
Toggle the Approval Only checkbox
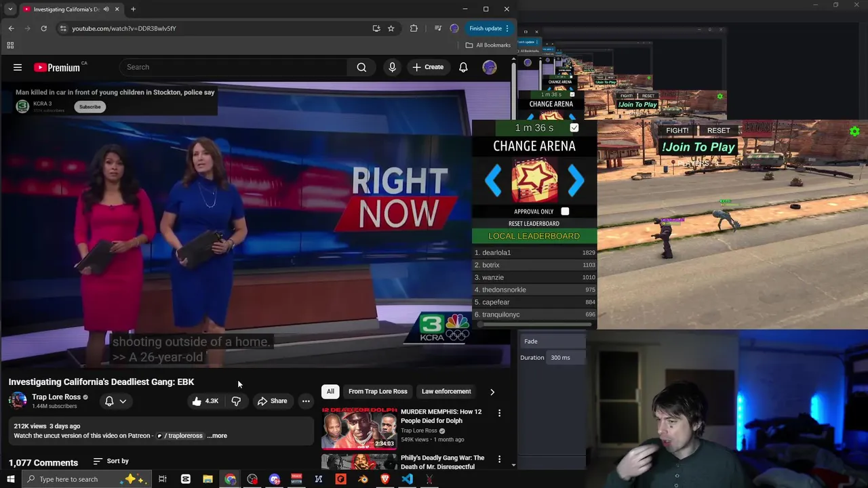565,211
